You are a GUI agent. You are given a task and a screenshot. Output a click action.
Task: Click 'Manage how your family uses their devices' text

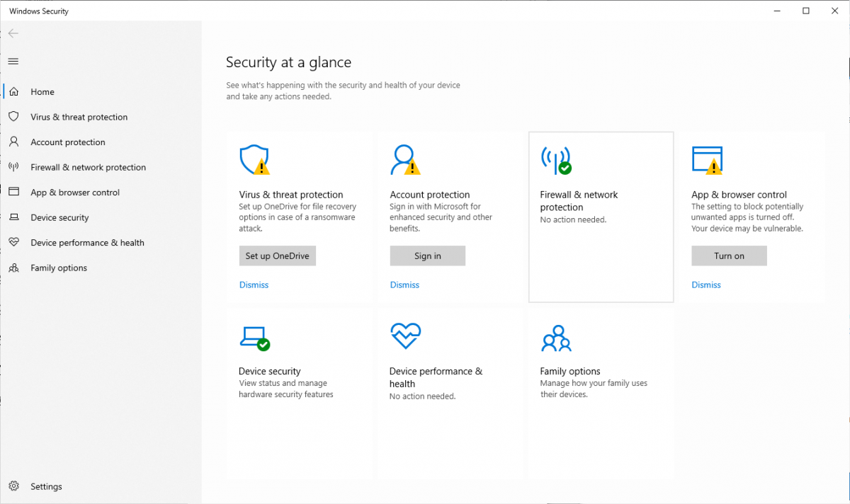[594, 389]
